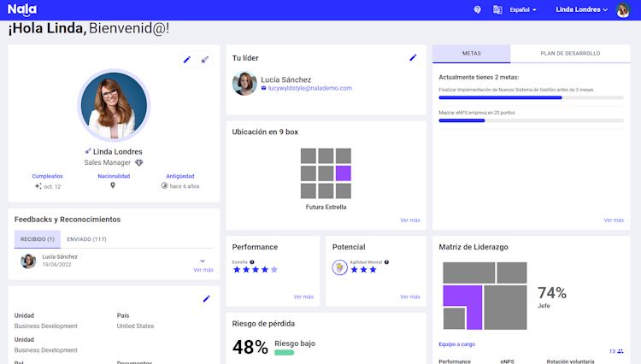Open the Linda Londres user menu
641x364 pixels.
pyautogui.click(x=581, y=9)
